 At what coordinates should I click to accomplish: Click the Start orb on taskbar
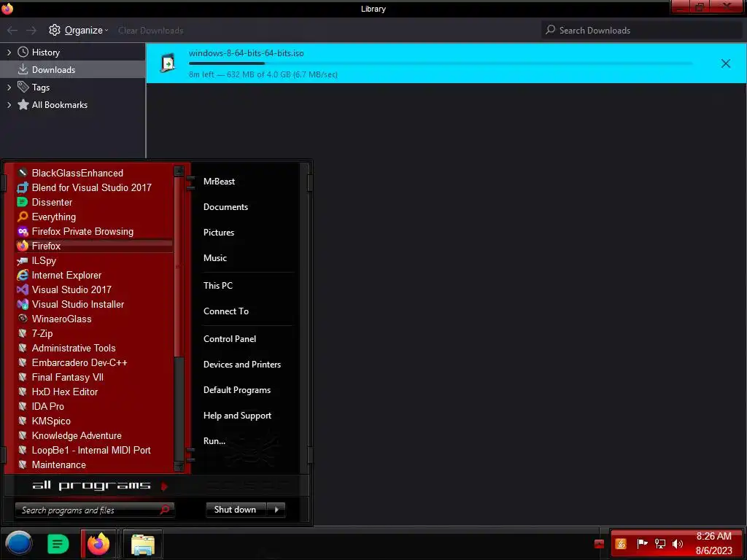coord(18,543)
